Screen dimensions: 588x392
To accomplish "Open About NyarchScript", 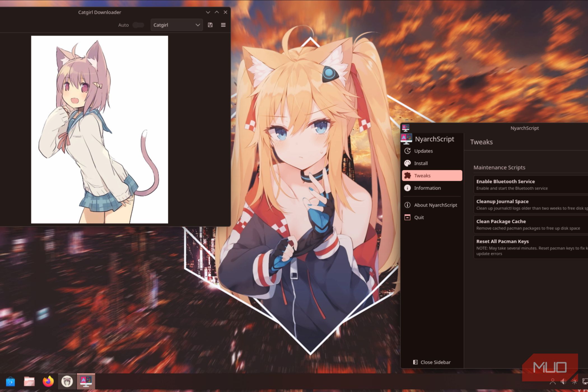I will click(x=432, y=205).
